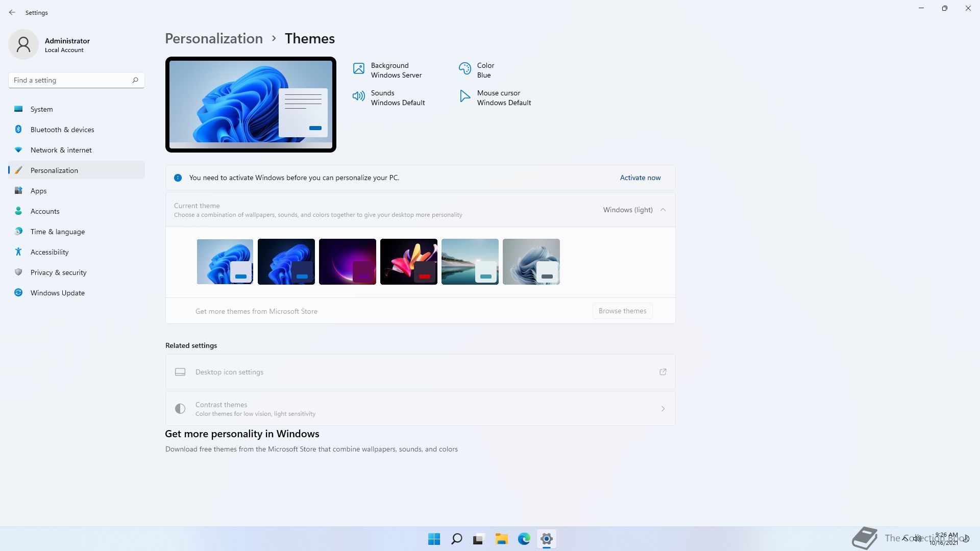980x551 pixels.
Task: Open Accessibility settings
Action: click(x=77, y=252)
